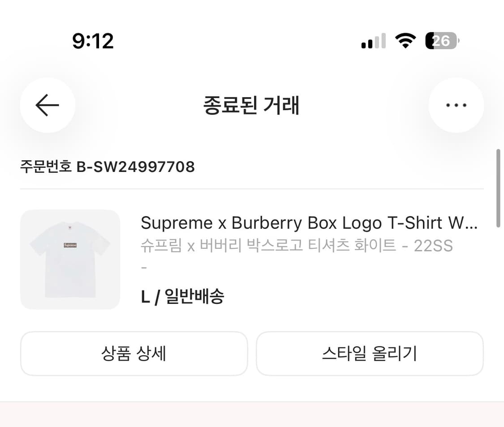Select the back navigation icon in the header
This screenshot has height=427, width=504.
47,105
